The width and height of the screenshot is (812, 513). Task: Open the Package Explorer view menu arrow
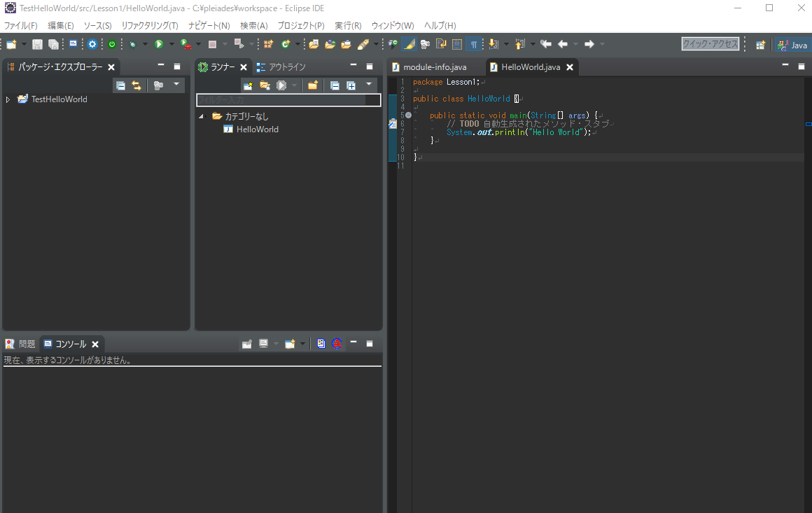pos(176,84)
